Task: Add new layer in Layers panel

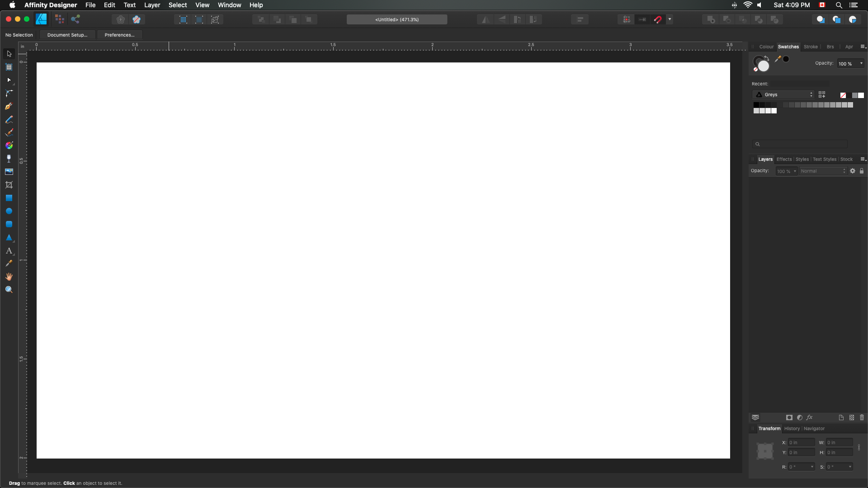Action: click(x=841, y=418)
